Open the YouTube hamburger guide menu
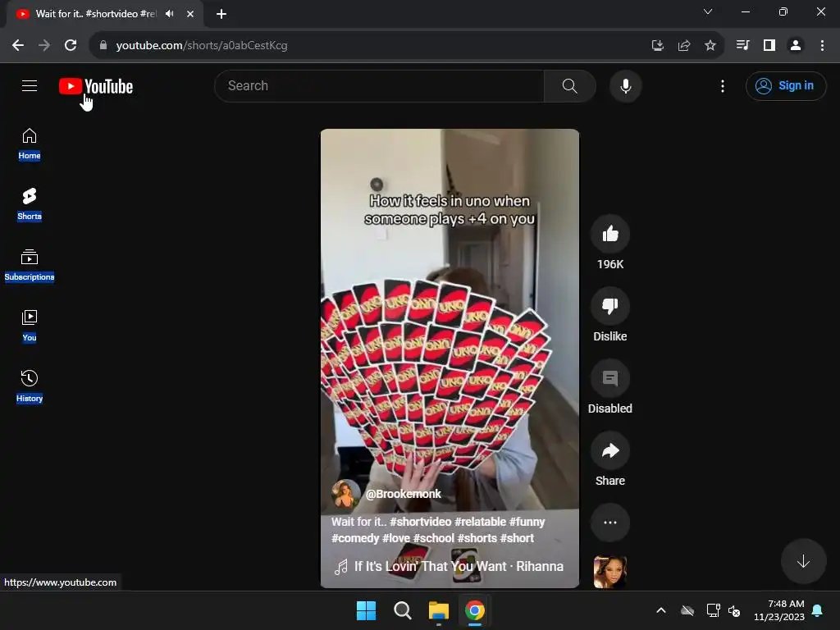The width and height of the screenshot is (840, 630). click(30, 85)
